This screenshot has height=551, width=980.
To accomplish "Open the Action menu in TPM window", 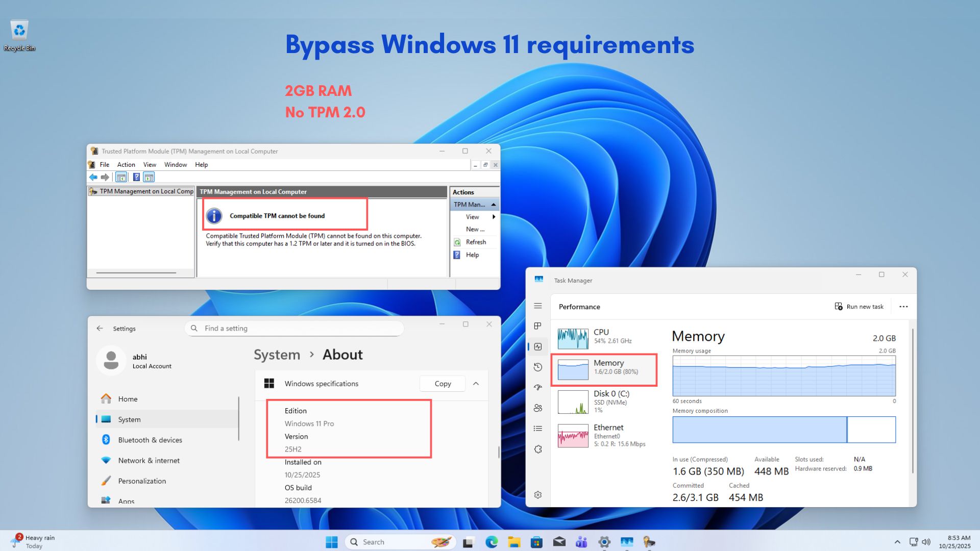I will click(x=126, y=165).
